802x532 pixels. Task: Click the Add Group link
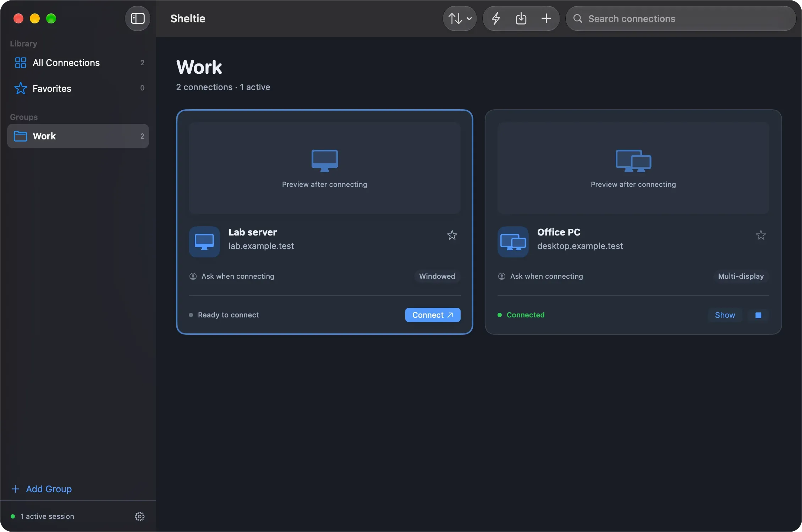pyautogui.click(x=42, y=489)
